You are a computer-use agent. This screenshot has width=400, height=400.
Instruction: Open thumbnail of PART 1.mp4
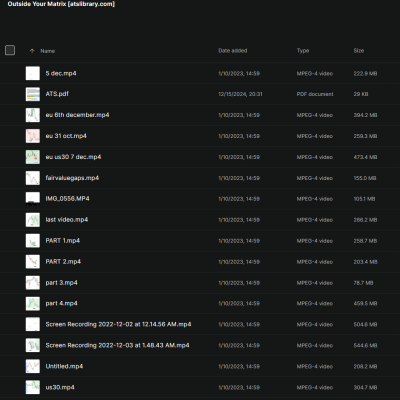[x=33, y=241]
